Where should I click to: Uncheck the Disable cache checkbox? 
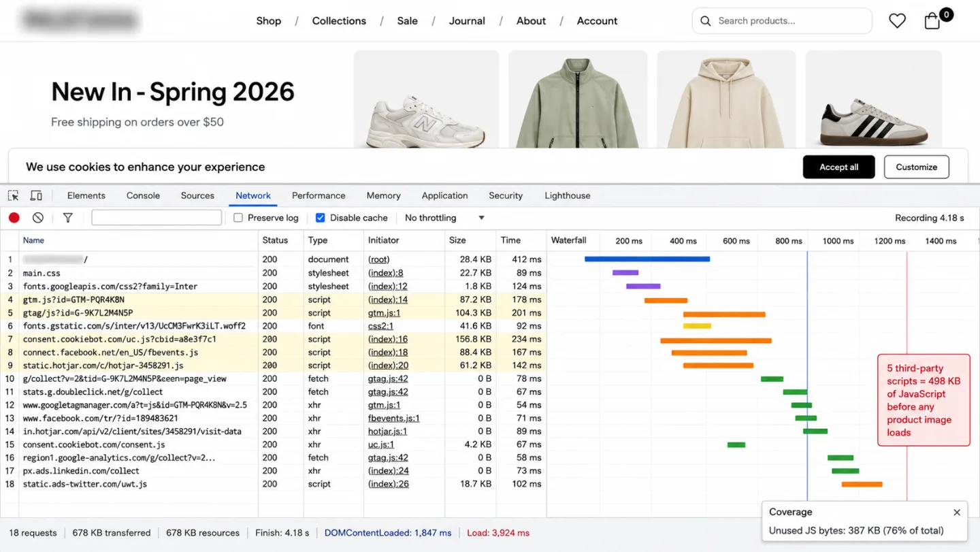click(x=321, y=218)
